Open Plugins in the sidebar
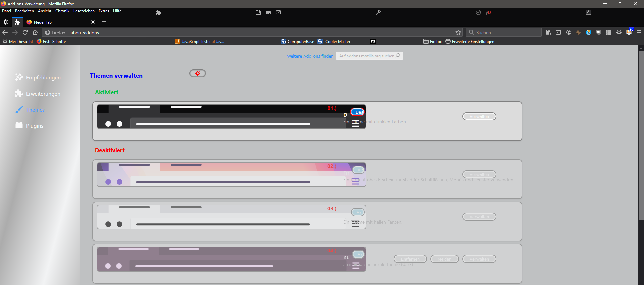The height and width of the screenshot is (285, 644). click(29, 126)
